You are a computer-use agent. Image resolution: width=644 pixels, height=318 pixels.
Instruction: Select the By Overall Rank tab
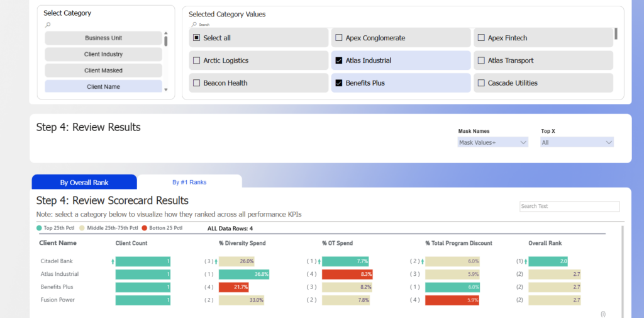84,182
